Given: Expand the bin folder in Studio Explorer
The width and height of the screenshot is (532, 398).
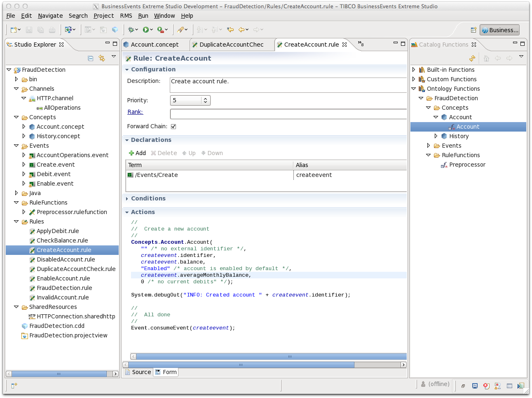Looking at the screenshot, I should pyautogui.click(x=16, y=79).
